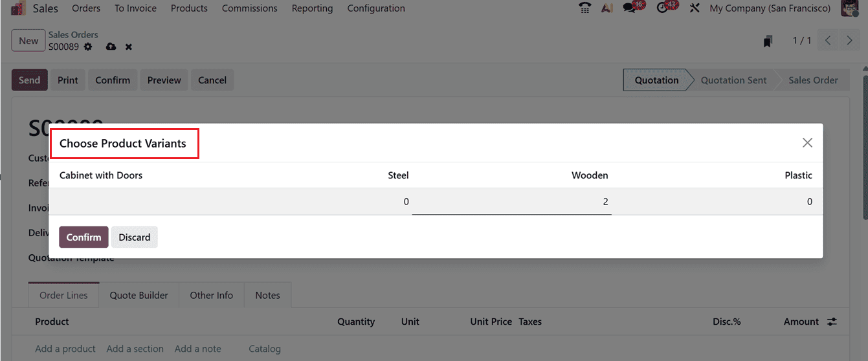Click the Sales app logo icon
Screen dimensions: 868x361
17,8
